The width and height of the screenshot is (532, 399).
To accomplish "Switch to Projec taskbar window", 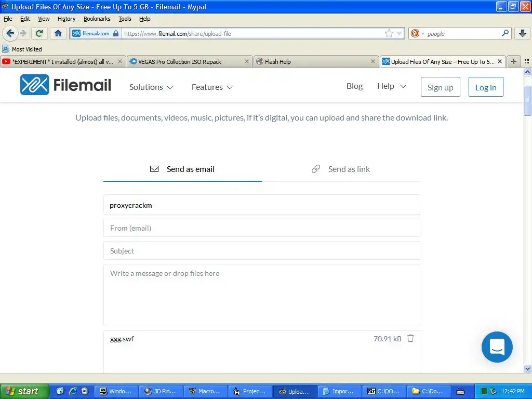I will tap(250, 392).
